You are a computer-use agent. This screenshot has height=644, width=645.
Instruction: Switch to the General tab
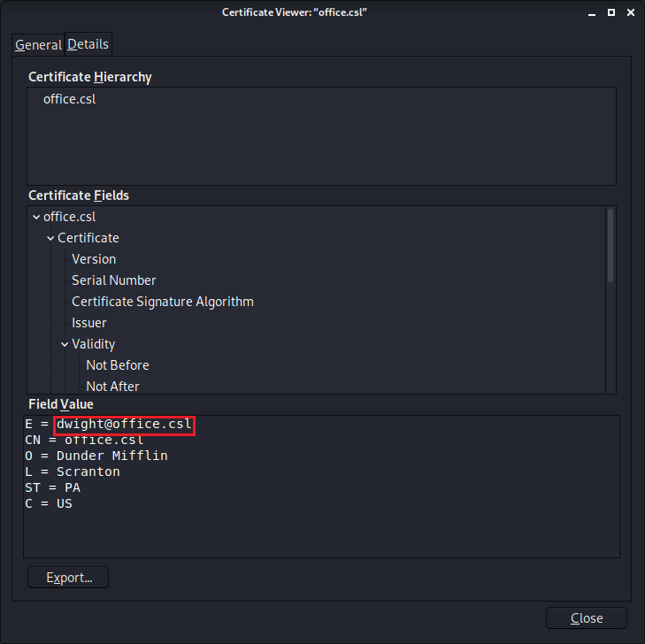(x=38, y=45)
